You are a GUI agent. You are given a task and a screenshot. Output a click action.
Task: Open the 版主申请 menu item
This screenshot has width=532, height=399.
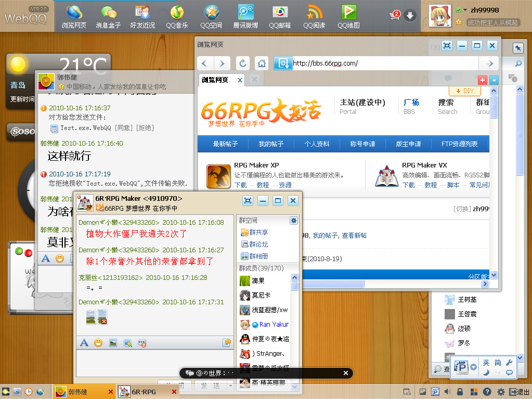coord(409,144)
